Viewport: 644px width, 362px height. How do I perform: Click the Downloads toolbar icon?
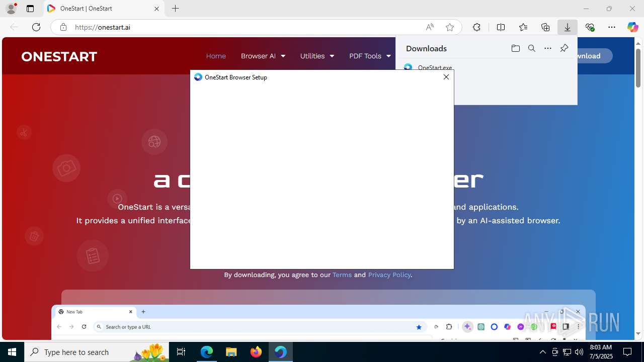(x=568, y=27)
